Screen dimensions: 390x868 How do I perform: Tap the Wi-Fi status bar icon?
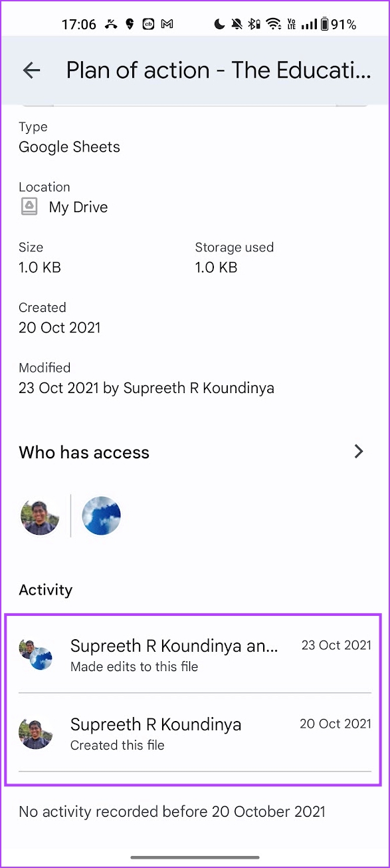click(x=273, y=25)
